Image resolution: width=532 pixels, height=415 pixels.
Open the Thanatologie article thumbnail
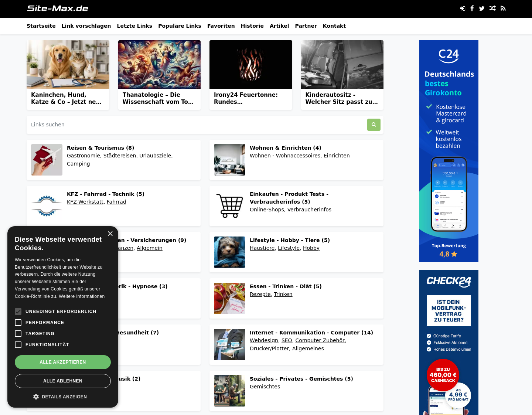(x=159, y=64)
